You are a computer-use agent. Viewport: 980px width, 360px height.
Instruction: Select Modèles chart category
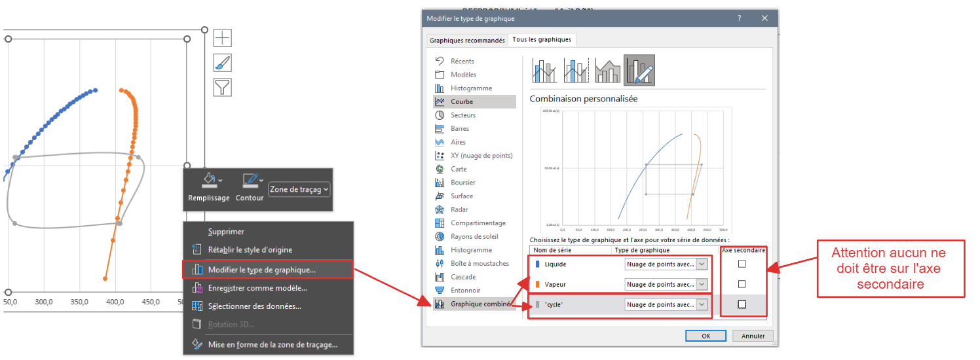(x=463, y=75)
